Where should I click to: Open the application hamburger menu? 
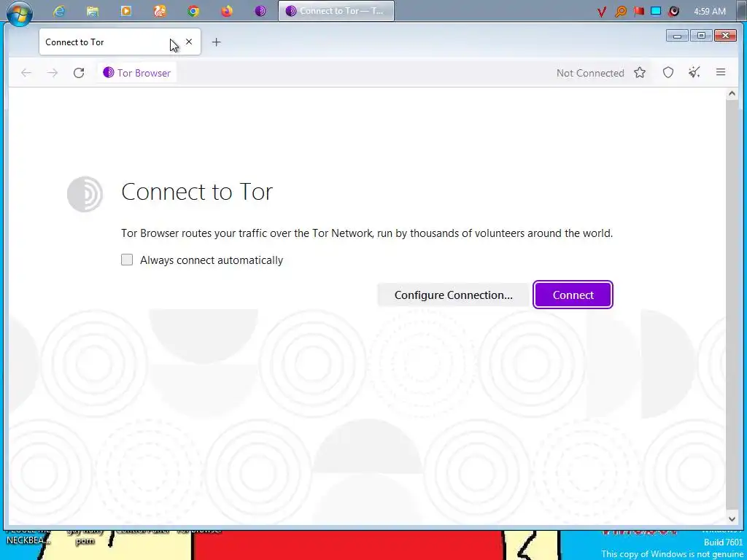(x=720, y=72)
